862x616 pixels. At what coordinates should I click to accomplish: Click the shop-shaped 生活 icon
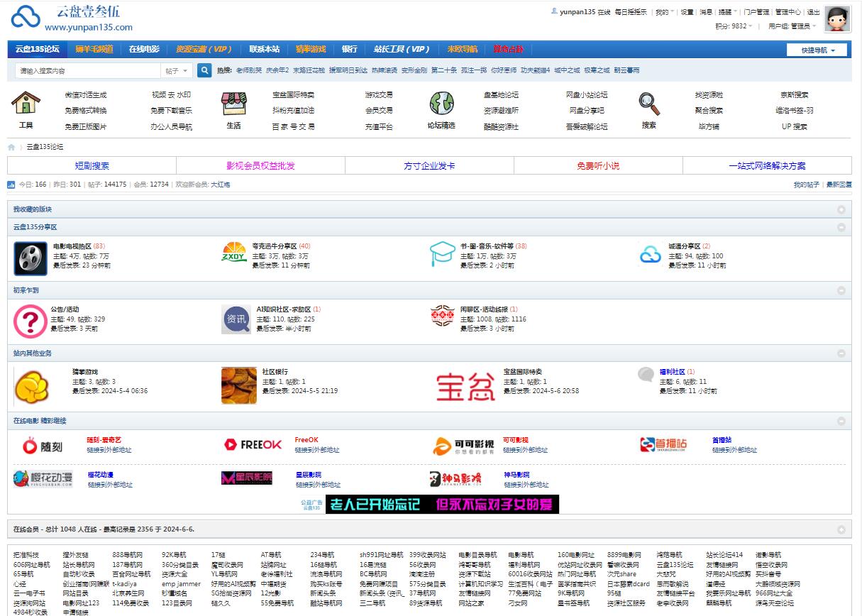tap(233, 104)
